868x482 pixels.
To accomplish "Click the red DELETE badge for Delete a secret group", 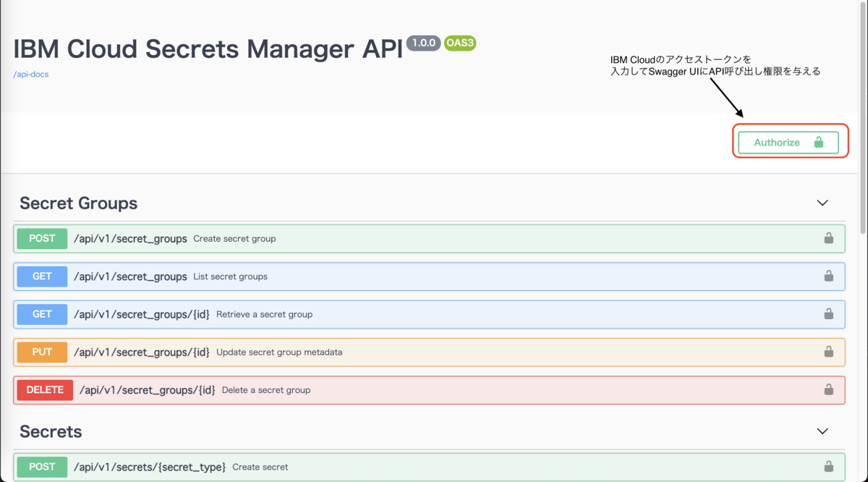I will click(45, 389).
